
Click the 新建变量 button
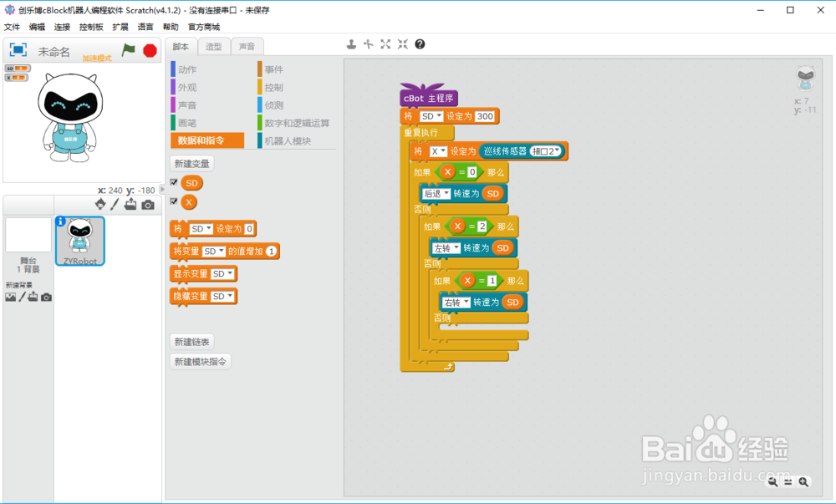coord(191,163)
